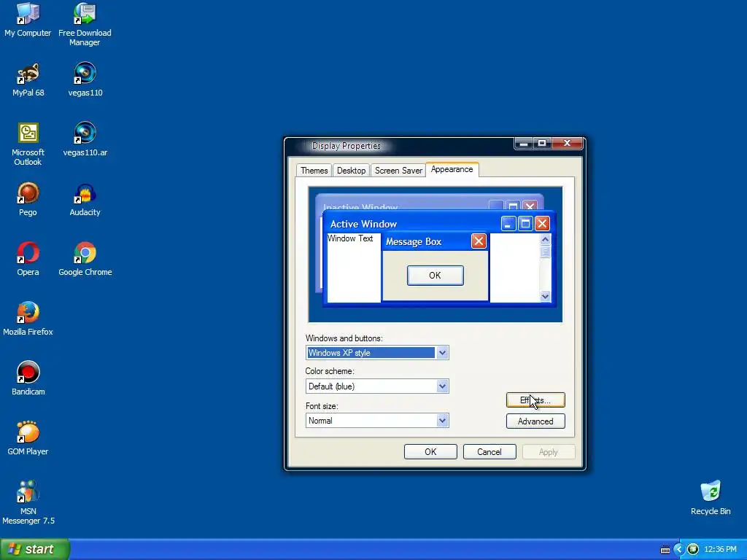The width and height of the screenshot is (747, 560).
Task: Close the Display Properties window
Action: [x=567, y=144]
